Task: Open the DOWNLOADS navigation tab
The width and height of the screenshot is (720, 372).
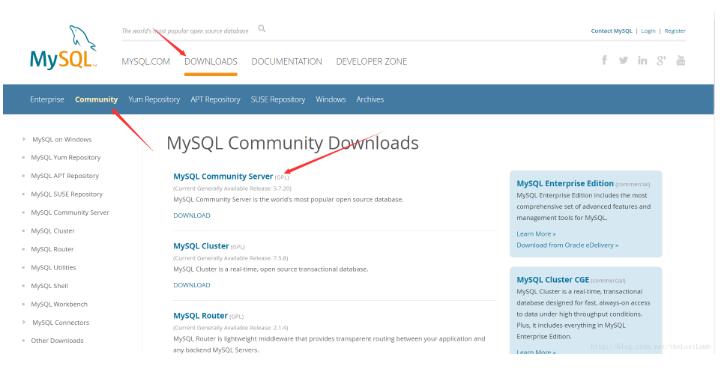Action: click(x=211, y=62)
